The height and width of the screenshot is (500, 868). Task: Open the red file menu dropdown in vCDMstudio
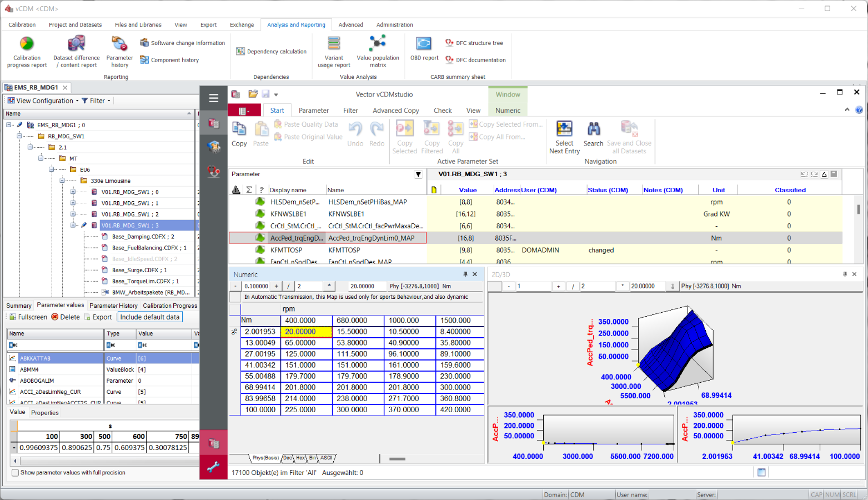(244, 111)
